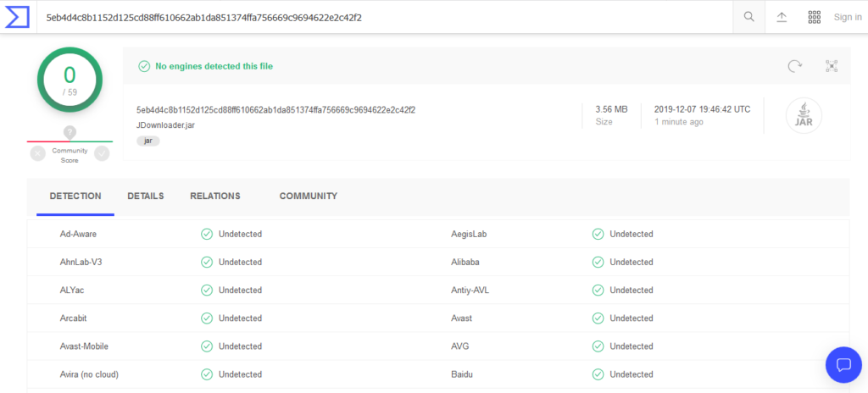Click the Alibaba engine name

click(x=465, y=262)
